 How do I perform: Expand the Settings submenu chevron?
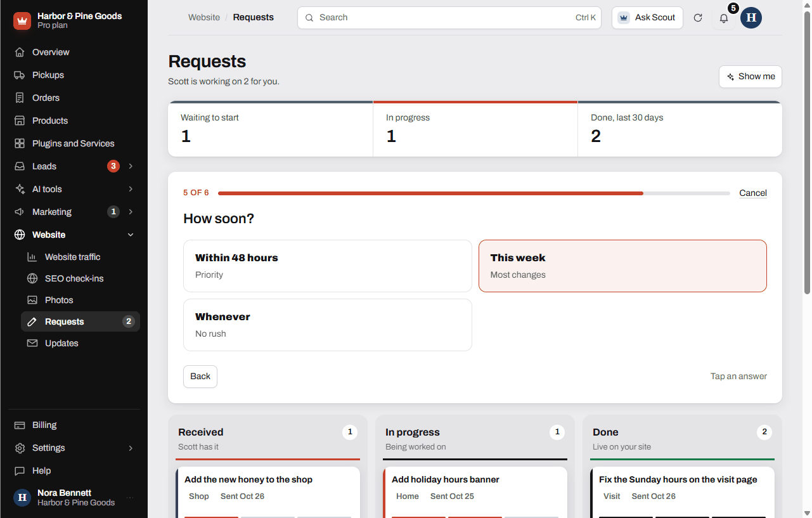tap(131, 448)
